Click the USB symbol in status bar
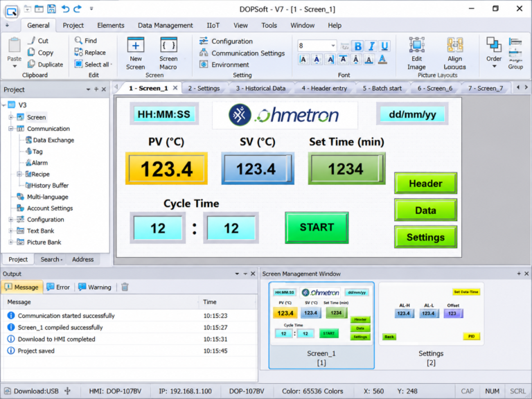 click(67, 391)
